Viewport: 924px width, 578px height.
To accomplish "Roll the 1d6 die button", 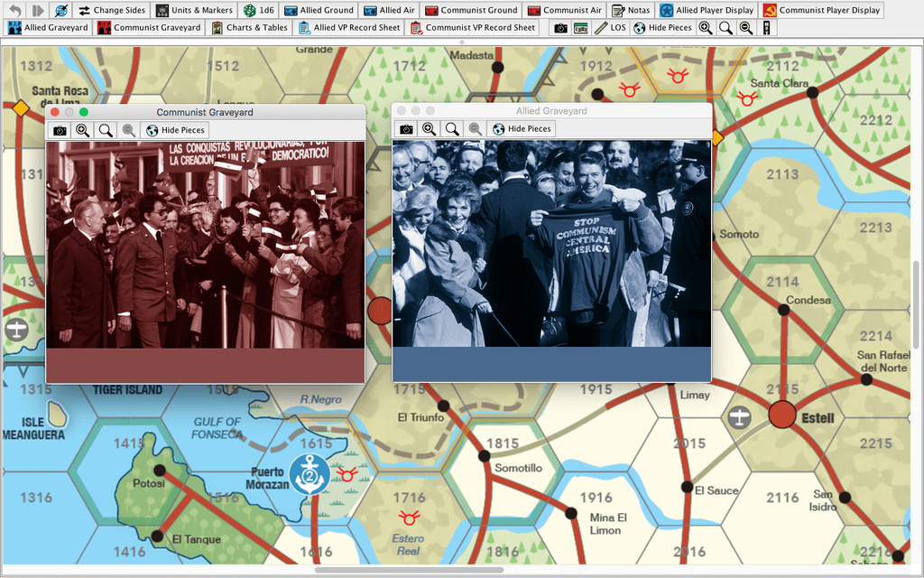I will [x=258, y=10].
